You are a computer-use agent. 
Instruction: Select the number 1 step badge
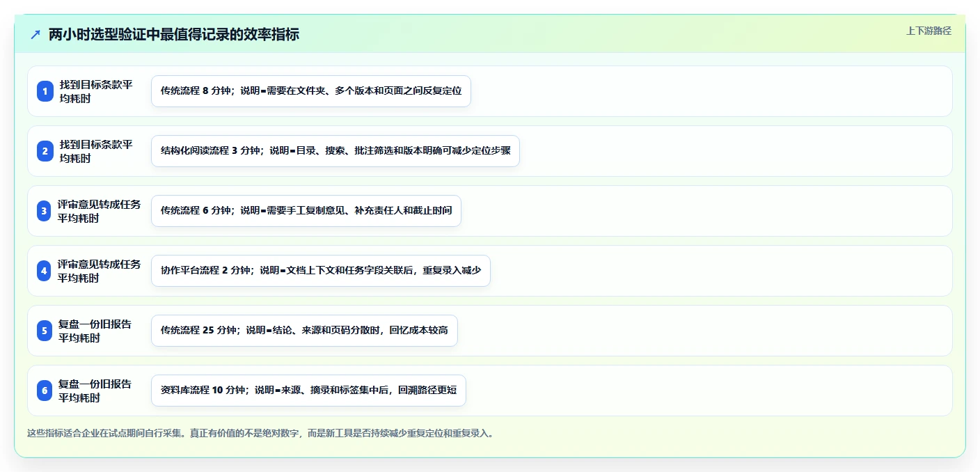coord(45,91)
